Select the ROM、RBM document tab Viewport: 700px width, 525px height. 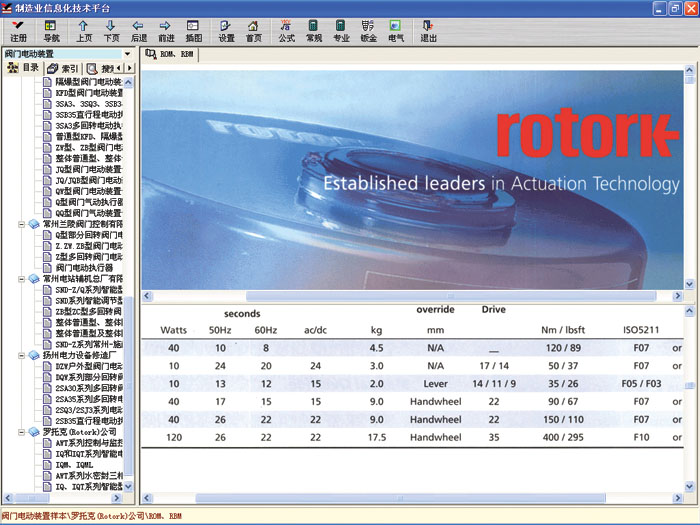pos(174,54)
